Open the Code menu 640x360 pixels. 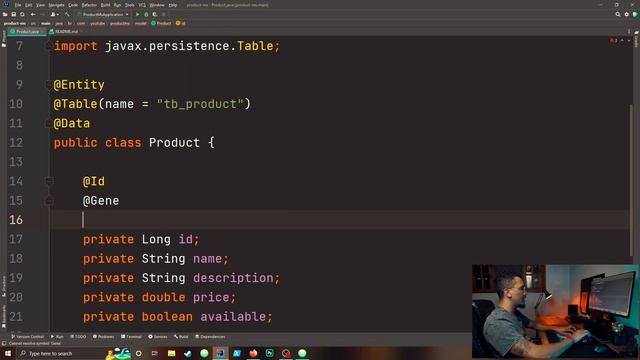(x=73, y=5)
